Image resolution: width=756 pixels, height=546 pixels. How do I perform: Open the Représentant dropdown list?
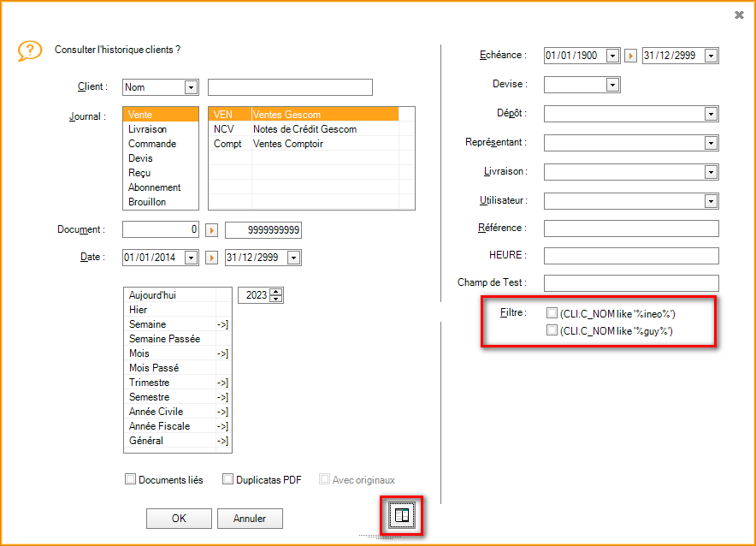711,143
